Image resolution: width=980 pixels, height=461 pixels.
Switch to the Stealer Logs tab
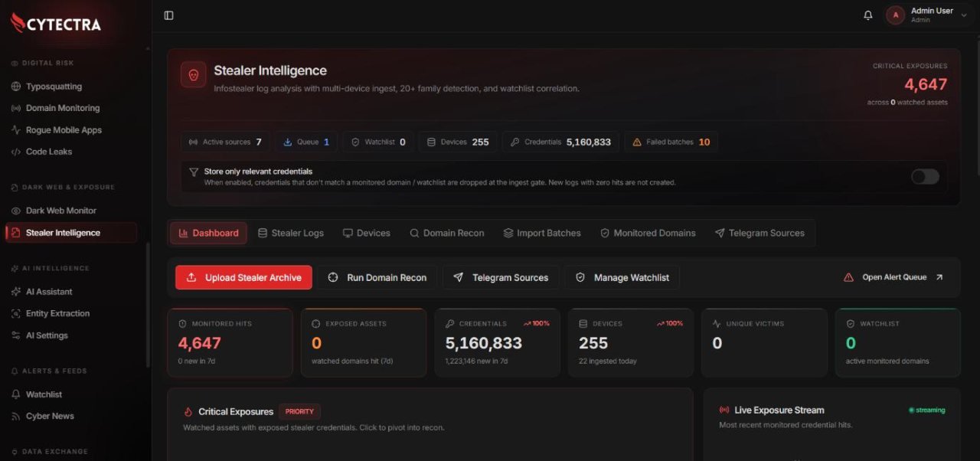(x=291, y=233)
